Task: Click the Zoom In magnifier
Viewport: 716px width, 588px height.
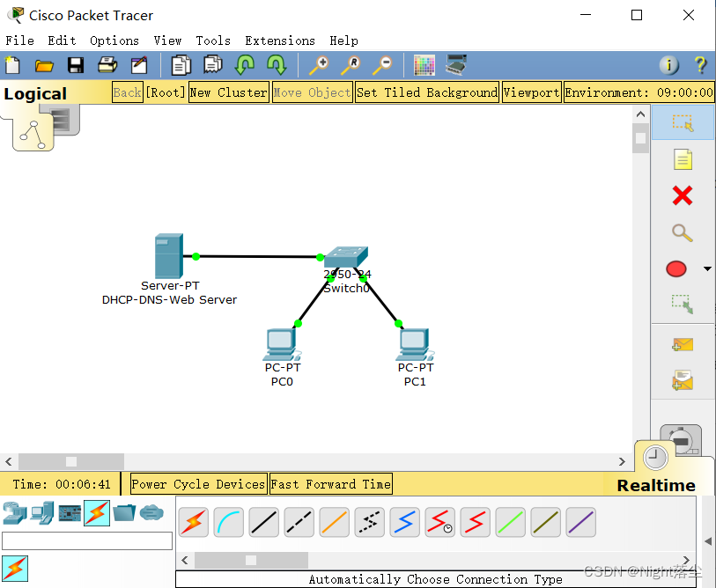Action: click(319, 65)
